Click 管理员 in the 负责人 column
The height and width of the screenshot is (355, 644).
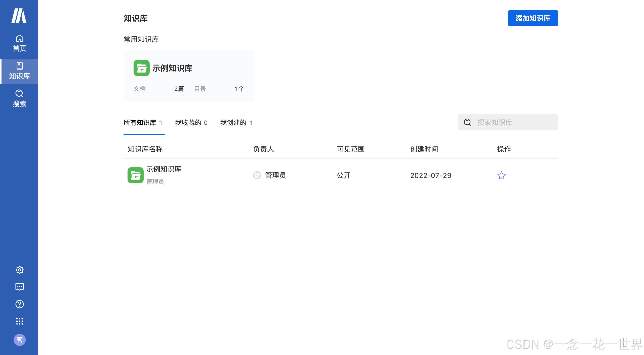pyautogui.click(x=275, y=175)
